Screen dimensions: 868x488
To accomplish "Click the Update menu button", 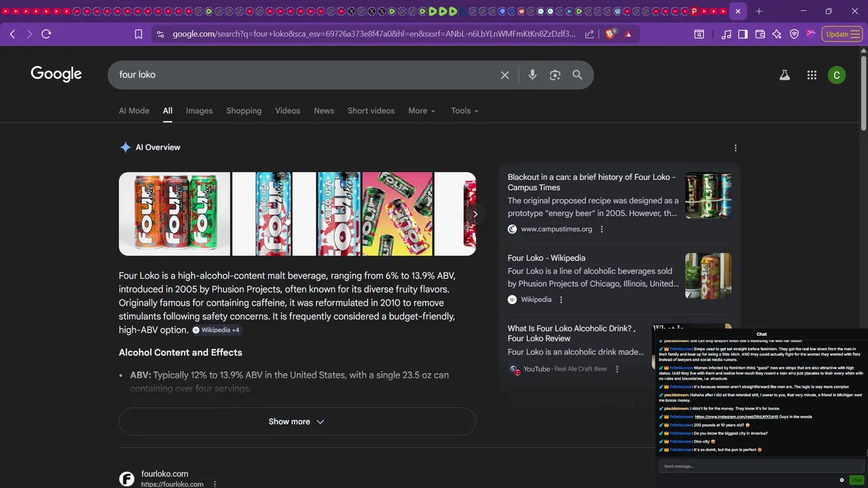I will (842, 34).
